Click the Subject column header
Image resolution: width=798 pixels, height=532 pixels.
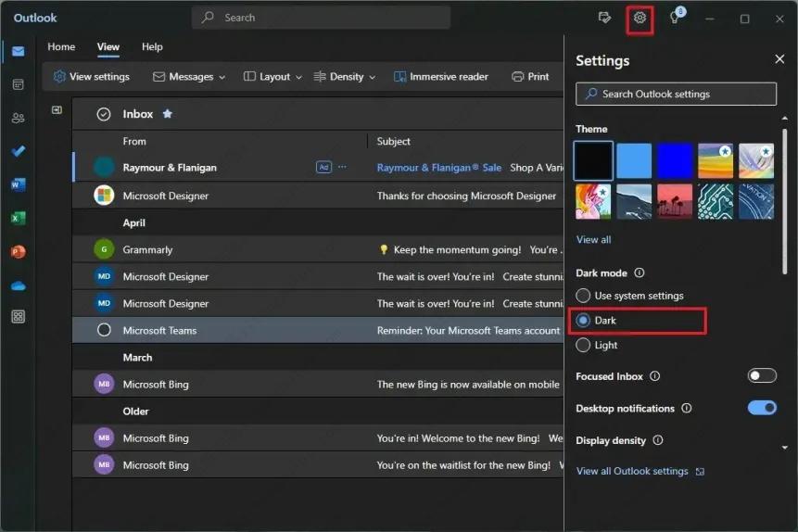click(x=393, y=142)
